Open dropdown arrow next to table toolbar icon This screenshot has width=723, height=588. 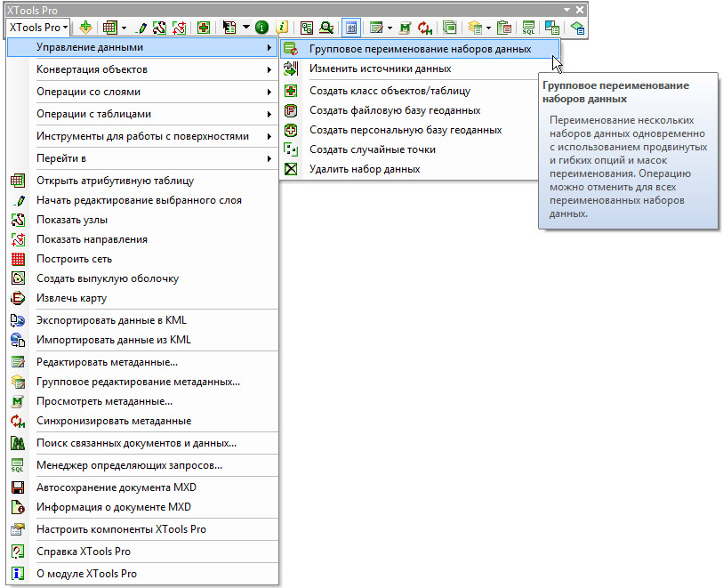pos(124,28)
